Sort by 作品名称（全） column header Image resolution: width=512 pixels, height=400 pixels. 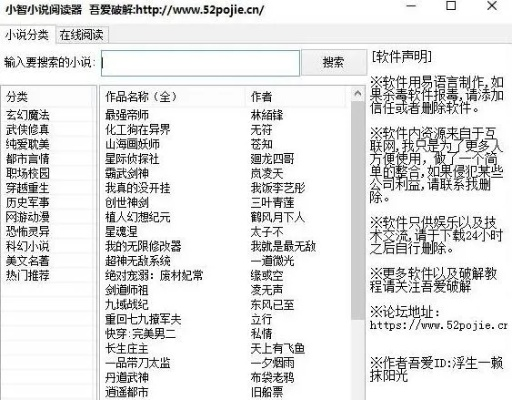(x=173, y=97)
